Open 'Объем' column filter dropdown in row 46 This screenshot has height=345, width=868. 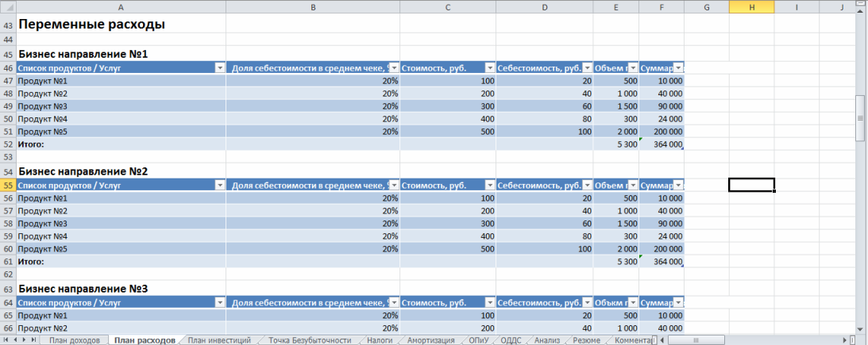[x=632, y=68]
